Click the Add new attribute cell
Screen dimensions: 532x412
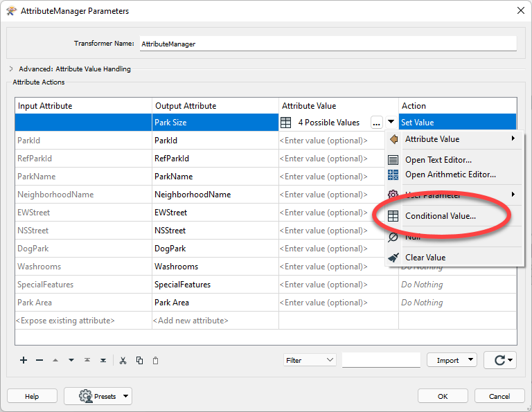click(x=215, y=321)
